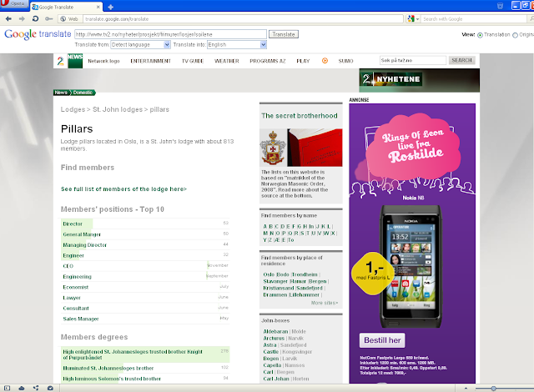Open the PLAY menu item

tap(303, 61)
